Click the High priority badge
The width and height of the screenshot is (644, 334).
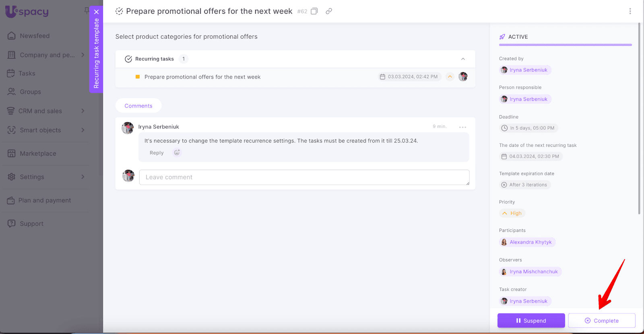512,213
